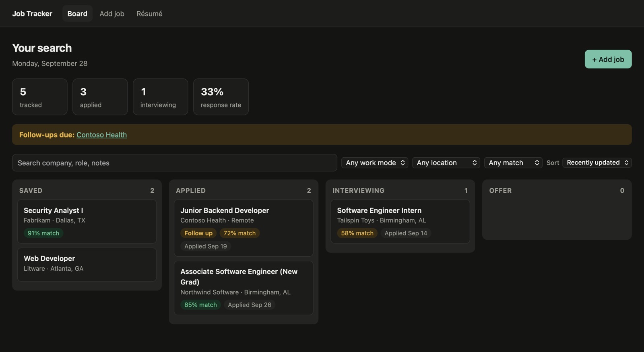Click the Fabrikam · Dallas, TX text

point(54,220)
